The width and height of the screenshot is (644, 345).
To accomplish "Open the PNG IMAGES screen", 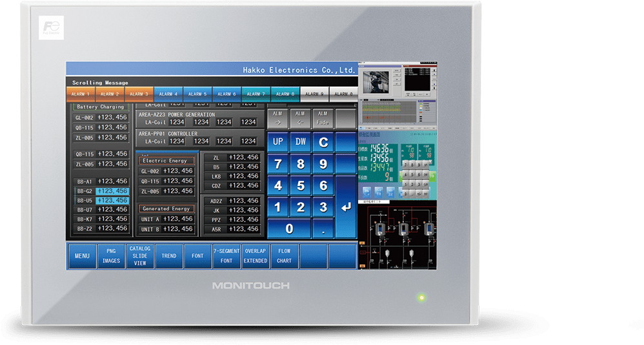I will (x=111, y=256).
